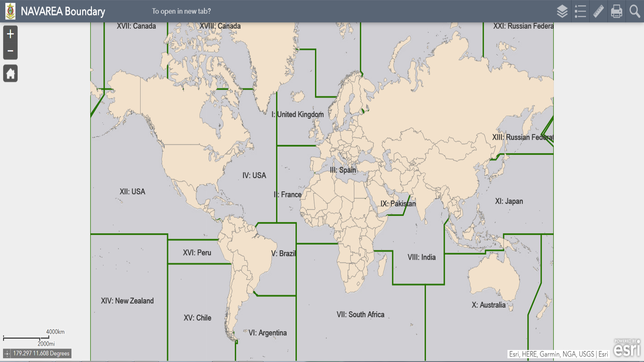Open the Print tool

click(616, 11)
